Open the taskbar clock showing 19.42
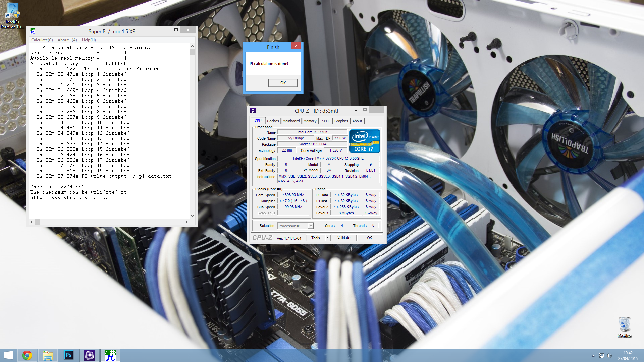 tap(628, 356)
